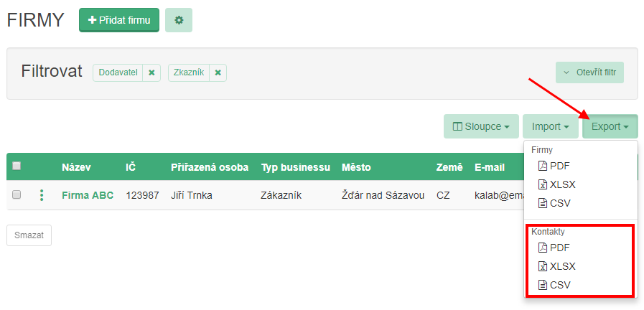Screen dimensions: 644x310
Task: Click the Přidat firmu button
Action: (118, 20)
